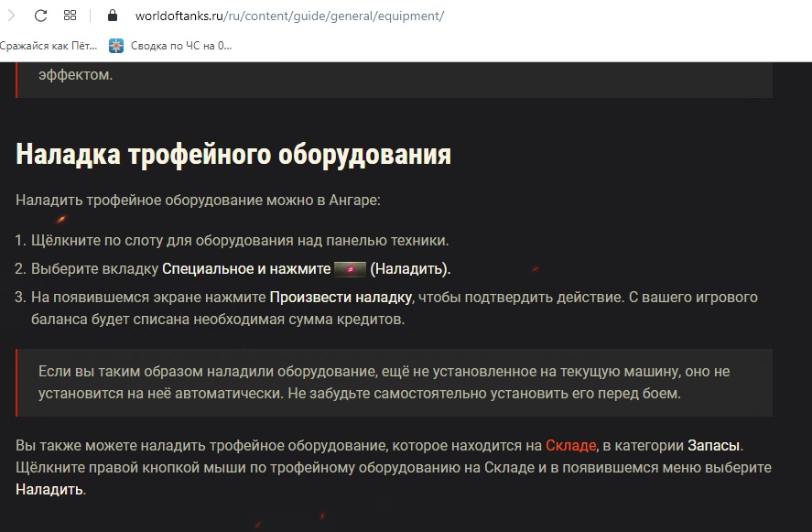Click the text 'баланса будет списана необходимая сумма кредитов.'
The image size is (812, 532).
[x=218, y=319]
